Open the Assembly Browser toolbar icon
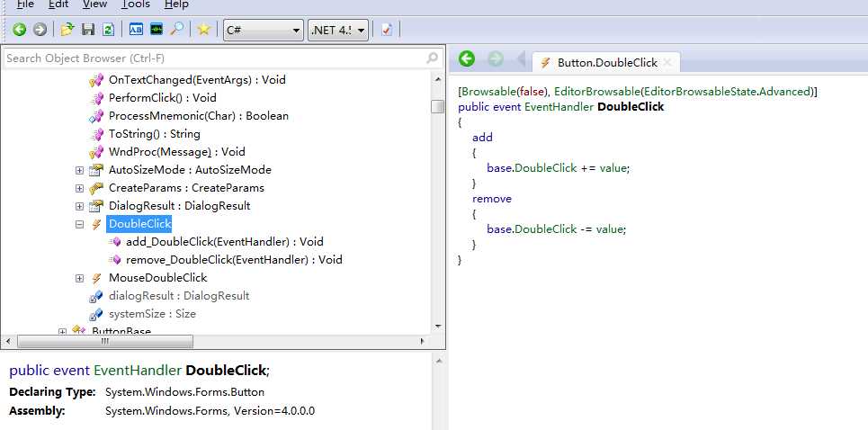 136,30
